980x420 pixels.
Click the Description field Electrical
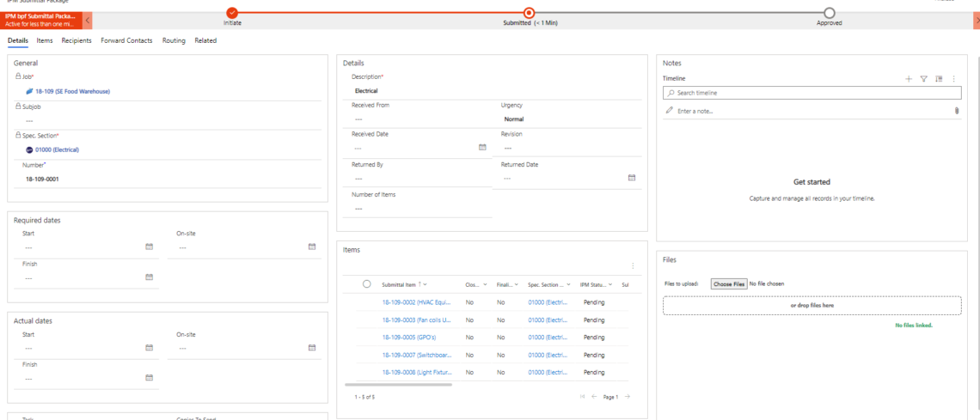point(493,90)
